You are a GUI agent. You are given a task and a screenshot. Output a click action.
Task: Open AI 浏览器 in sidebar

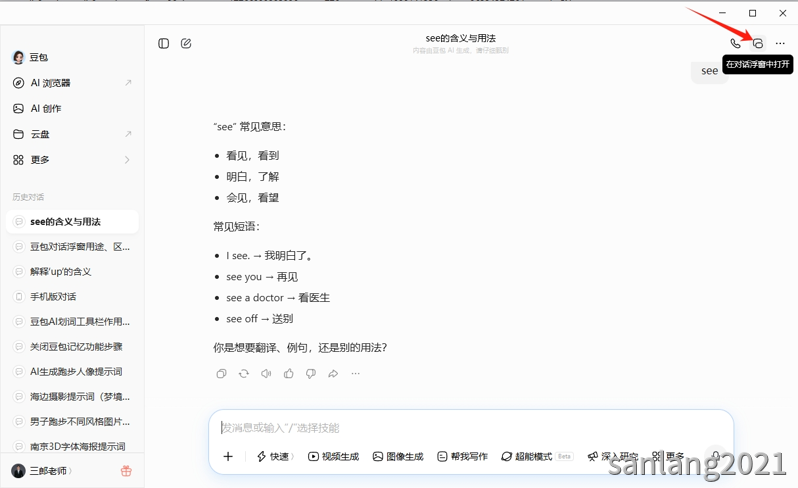pos(72,83)
